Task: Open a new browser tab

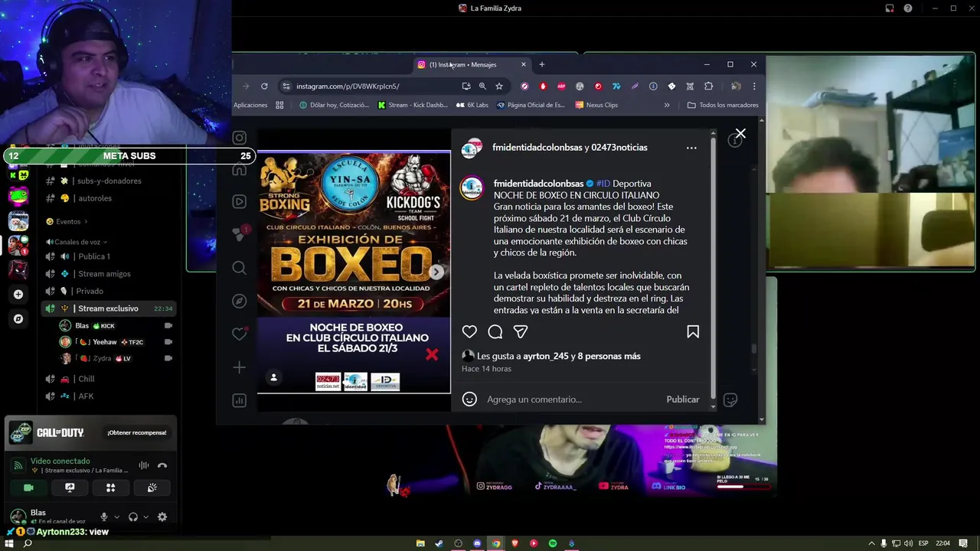Action: (x=542, y=64)
